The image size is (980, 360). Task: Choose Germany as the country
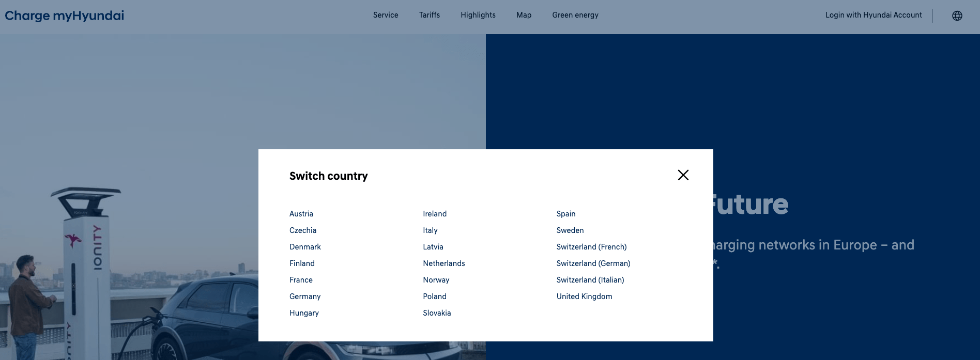[x=305, y=296]
